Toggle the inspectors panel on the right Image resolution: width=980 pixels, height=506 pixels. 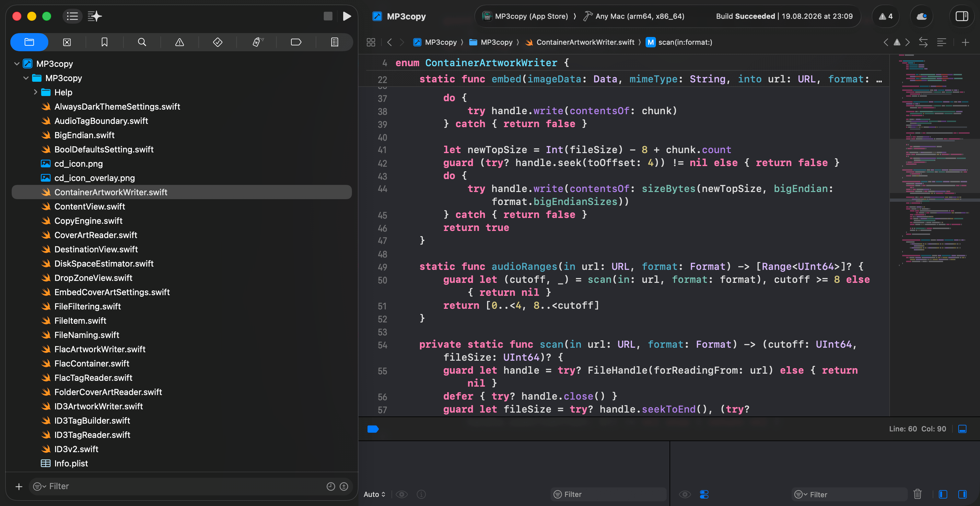tap(962, 16)
